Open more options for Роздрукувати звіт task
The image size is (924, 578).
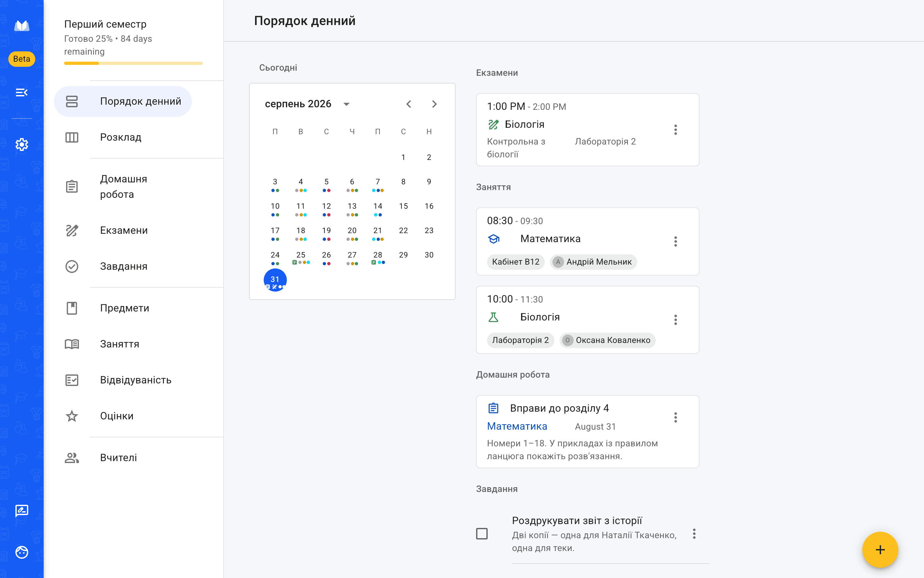click(694, 534)
